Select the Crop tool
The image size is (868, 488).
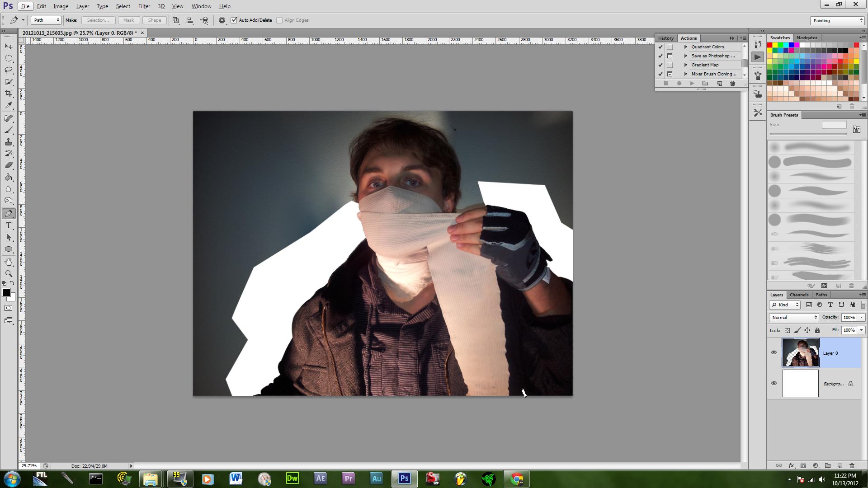coord(9,94)
